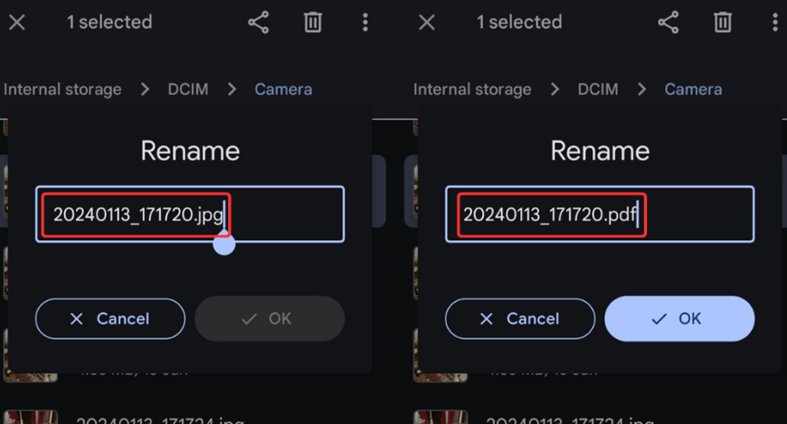Tap the trash icon in left screen
The width and height of the screenshot is (787, 424).
coord(313,23)
